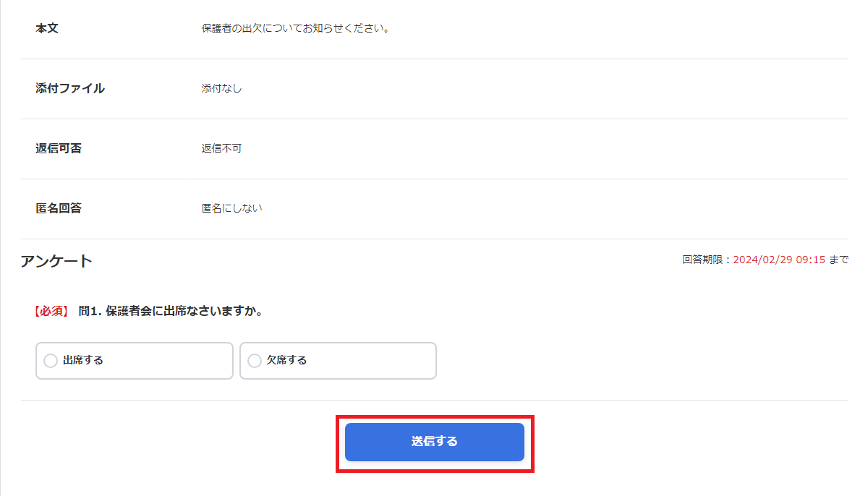Click the red deadline date 2024/02/29 09:15

coord(779,260)
